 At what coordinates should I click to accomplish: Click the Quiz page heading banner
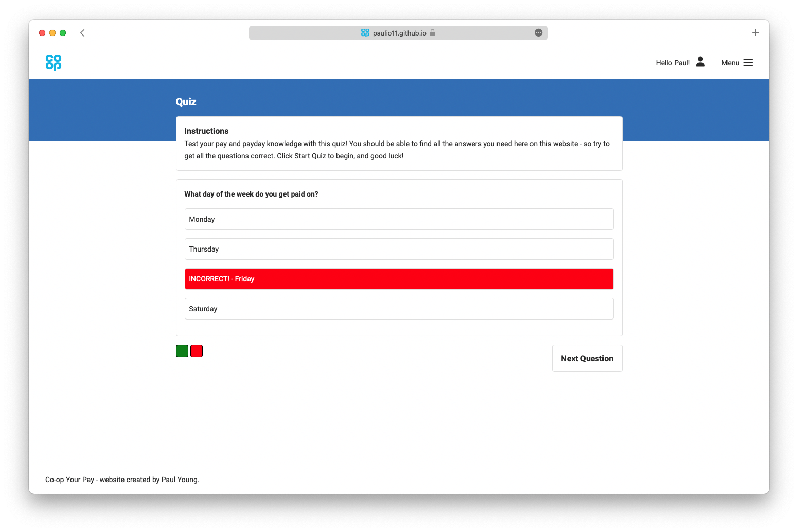click(186, 101)
